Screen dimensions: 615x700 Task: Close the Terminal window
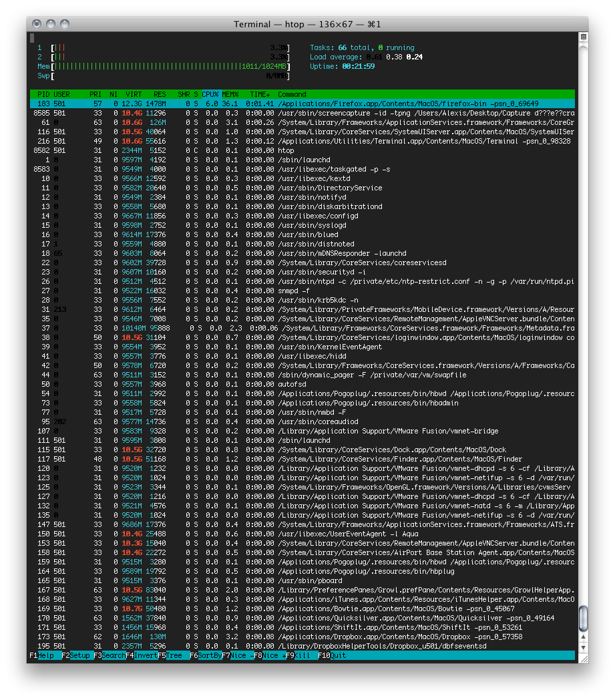(37, 24)
